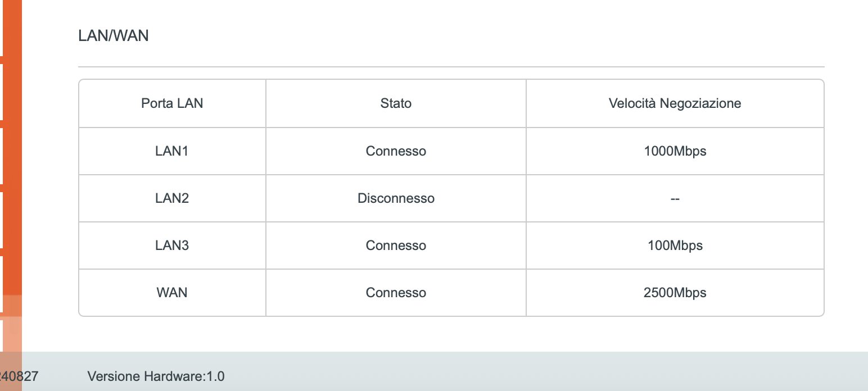Click the Porta LAN column header
The image size is (868, 391).
coord(172,103)
